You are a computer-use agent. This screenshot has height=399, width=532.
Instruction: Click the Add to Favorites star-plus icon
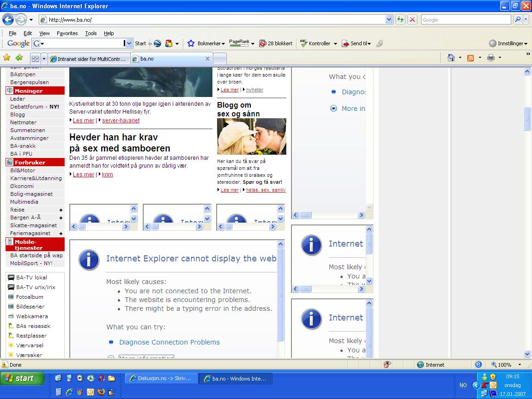[x=19, y=58]
